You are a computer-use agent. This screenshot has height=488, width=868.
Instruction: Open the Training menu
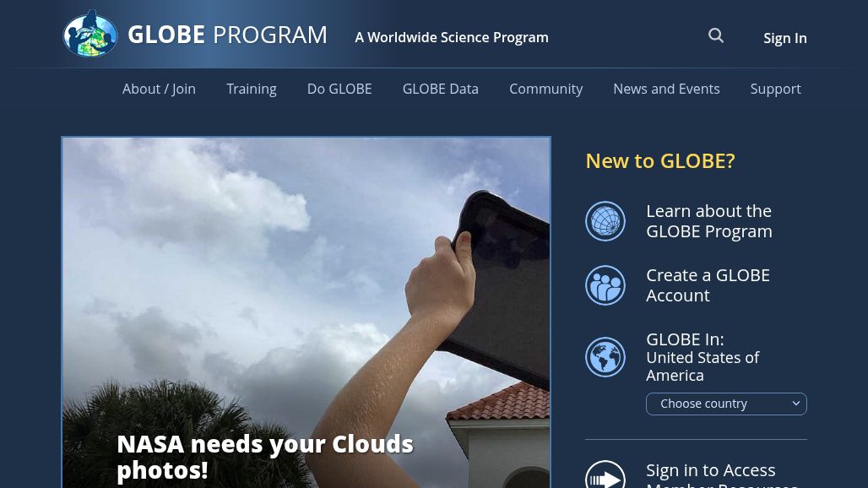pos(252,89)
